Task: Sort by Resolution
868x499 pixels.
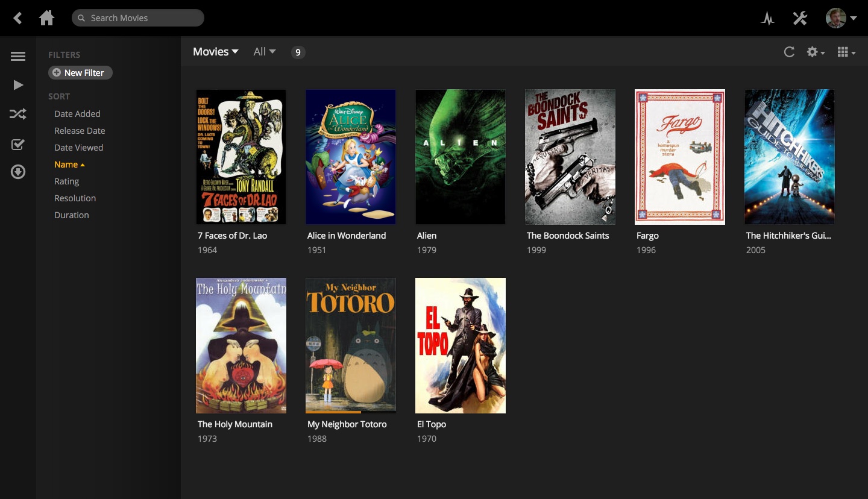Action: (x=75, y=198)
